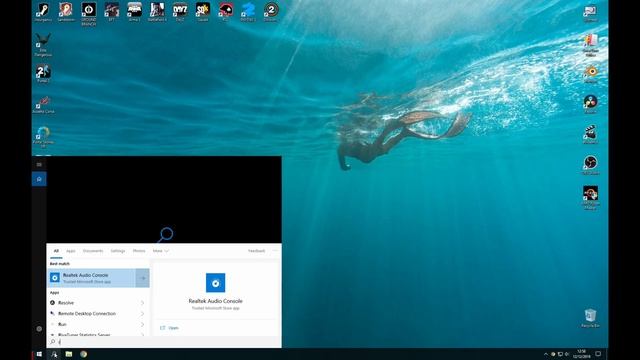Select the Recycle Bin icon
The image size is (640, 360).
(591, 318)
